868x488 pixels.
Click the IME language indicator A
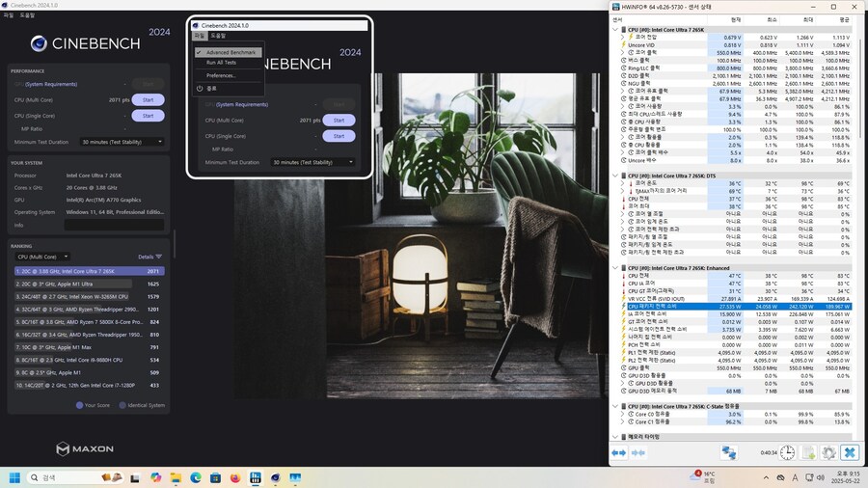[795, 477]
